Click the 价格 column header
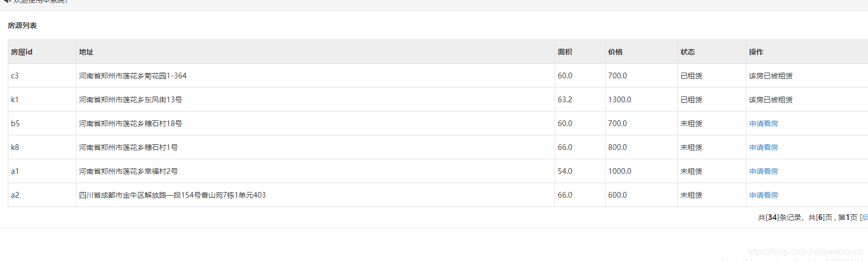 (x=615, y=52)
